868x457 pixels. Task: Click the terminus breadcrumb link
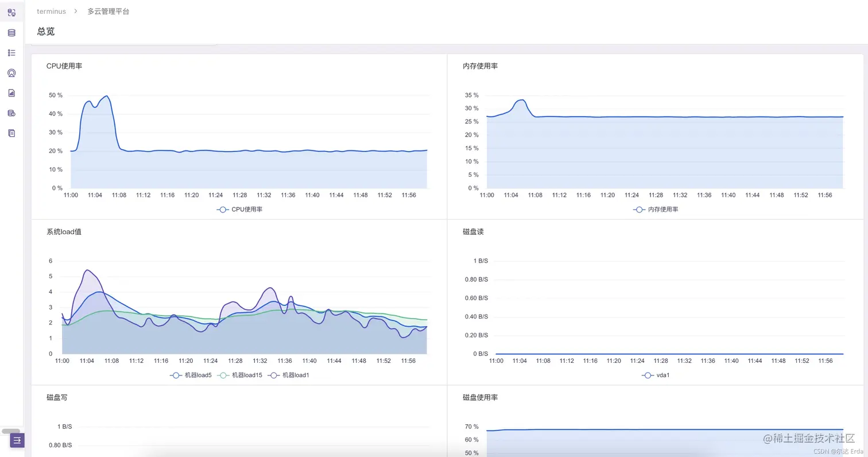pyautogui.click(x=51, y=11)
